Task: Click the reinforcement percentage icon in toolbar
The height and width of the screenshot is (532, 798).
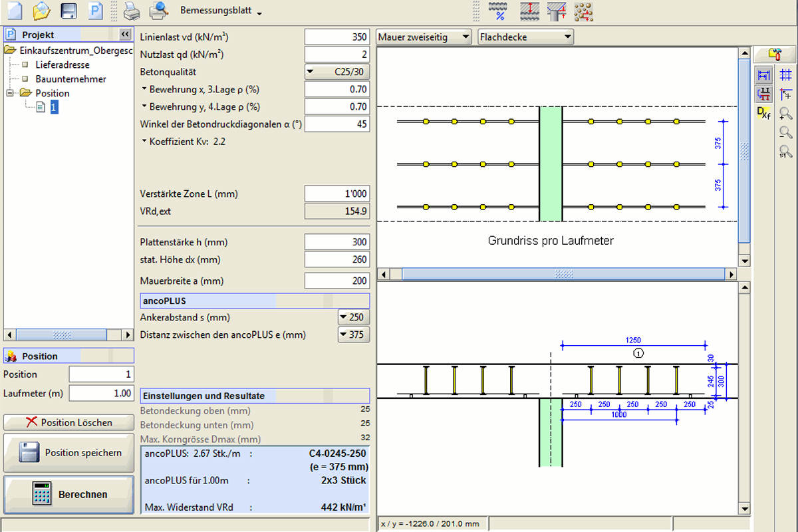Action: pos(498,11)
